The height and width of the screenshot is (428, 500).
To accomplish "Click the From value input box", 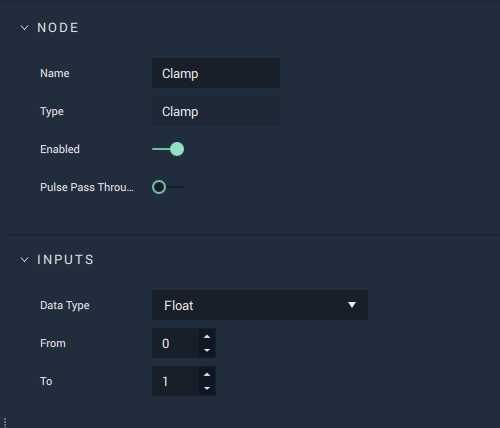I will [176, 343].
